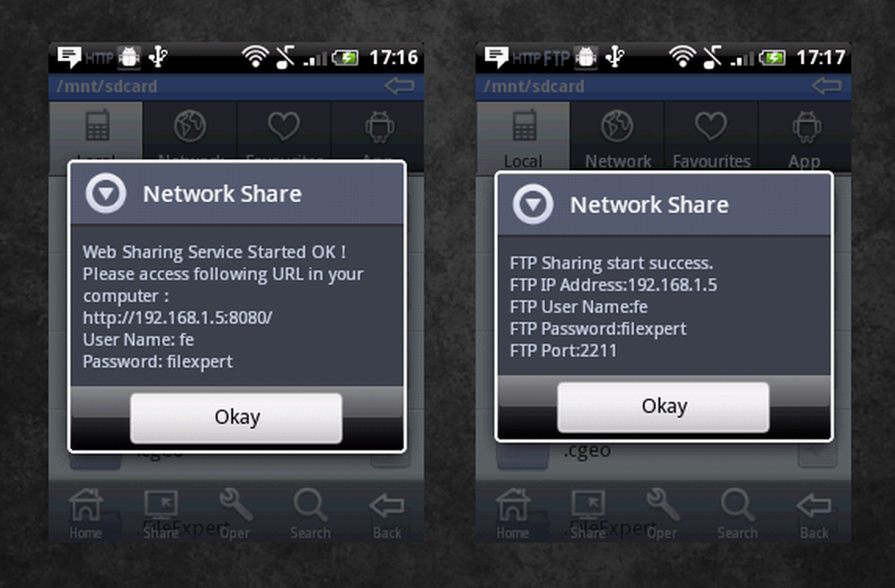Select the App tab in the right screenshot

tap(805, 137)
